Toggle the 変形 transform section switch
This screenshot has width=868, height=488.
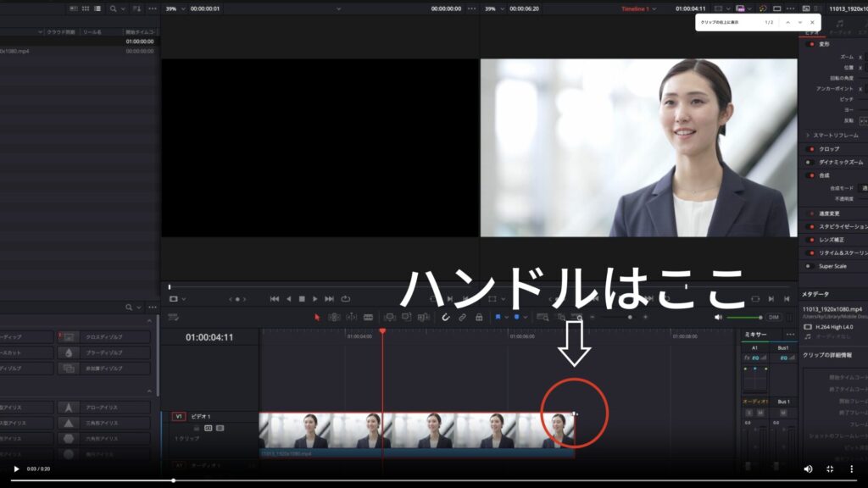811,44
